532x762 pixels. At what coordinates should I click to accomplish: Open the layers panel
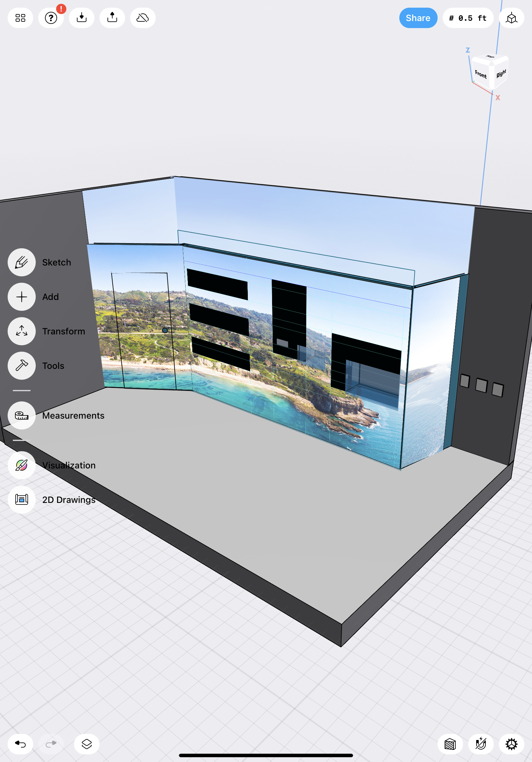pos(86,744)
